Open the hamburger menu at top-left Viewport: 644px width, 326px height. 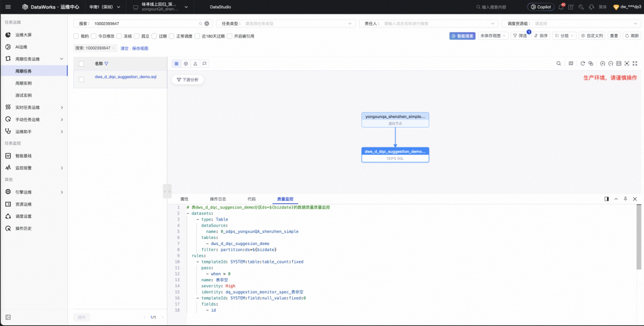click(x=8, y=7)
